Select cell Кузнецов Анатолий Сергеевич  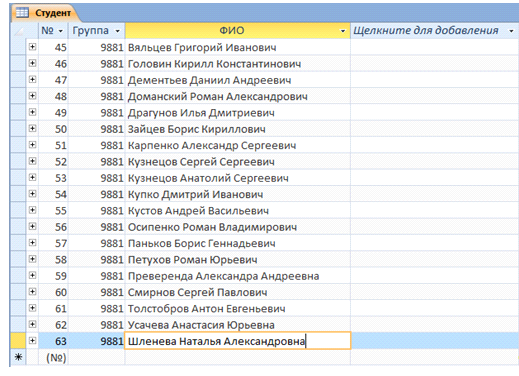(238, 178)
